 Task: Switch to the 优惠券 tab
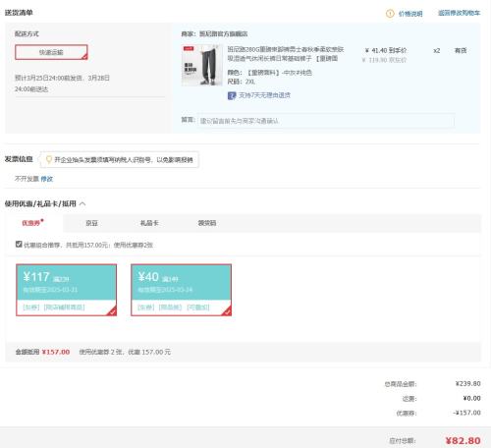[32, 223]
